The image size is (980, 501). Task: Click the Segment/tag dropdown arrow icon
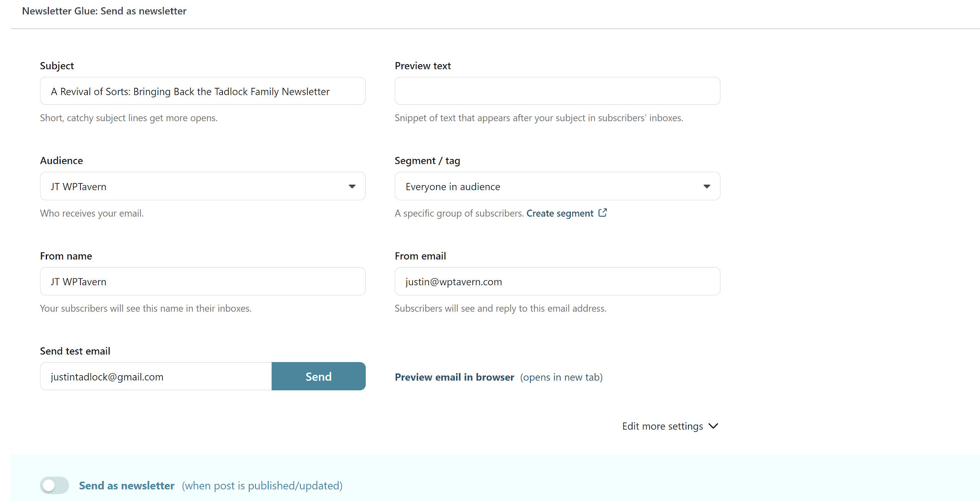(x=707, y=186)
